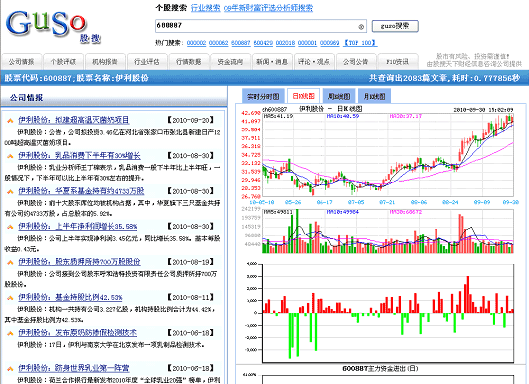Open the 行情数据 tab
Screen dimensions: 529x384
(189, 62)
